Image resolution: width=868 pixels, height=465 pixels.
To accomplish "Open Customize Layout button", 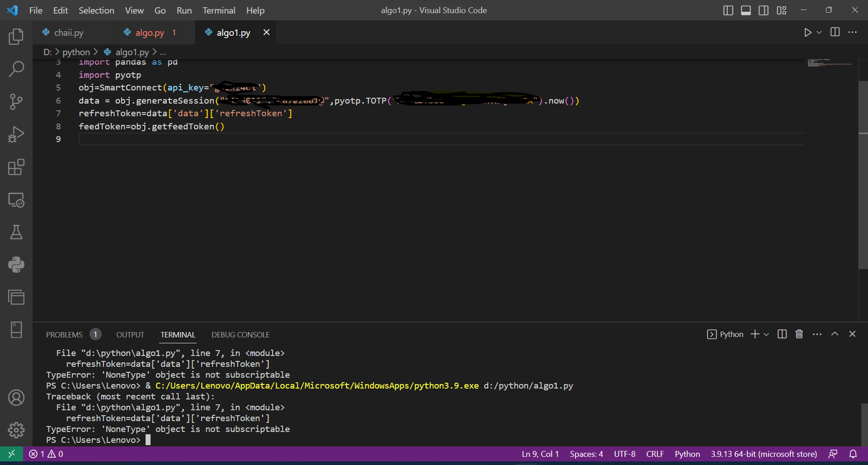I will 782,10.
